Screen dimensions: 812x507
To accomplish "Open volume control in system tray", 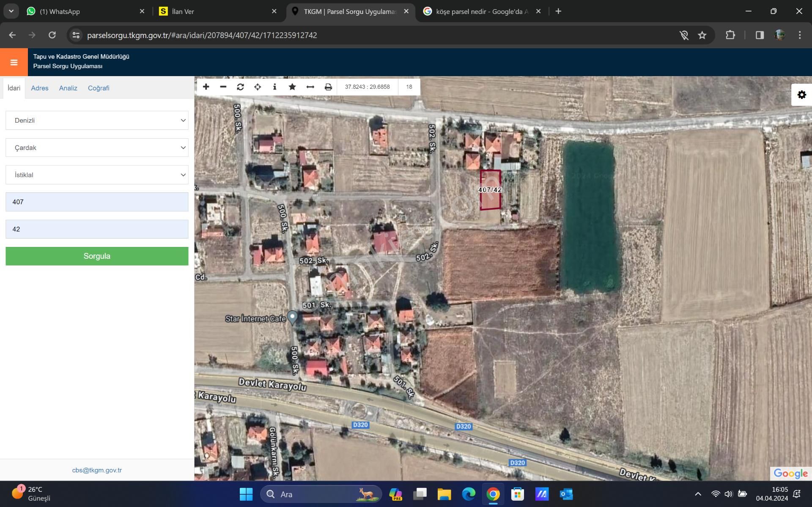I will click(x=728, y=494).
